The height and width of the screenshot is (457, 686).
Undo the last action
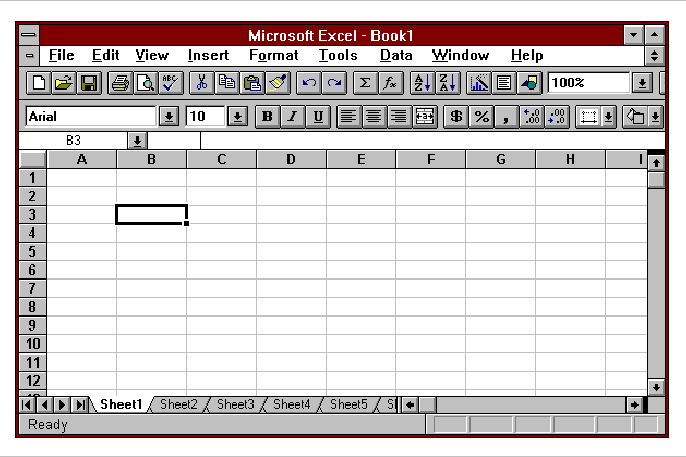pos(309,83)
